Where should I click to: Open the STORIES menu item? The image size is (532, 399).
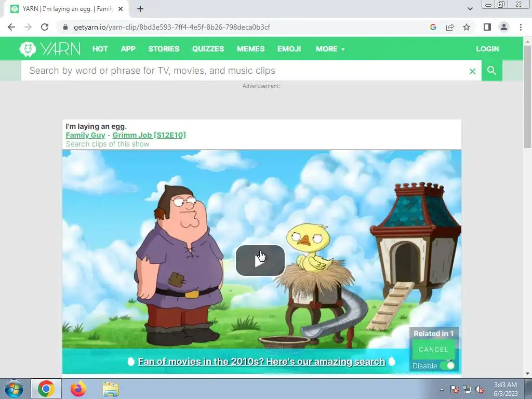coord(164,49)
